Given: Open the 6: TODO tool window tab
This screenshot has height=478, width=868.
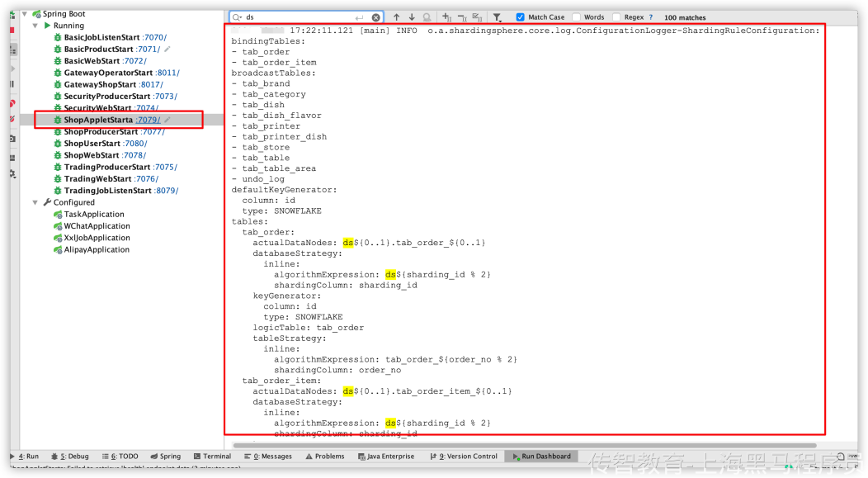Looking at the screenshot, I should (120, 457).
